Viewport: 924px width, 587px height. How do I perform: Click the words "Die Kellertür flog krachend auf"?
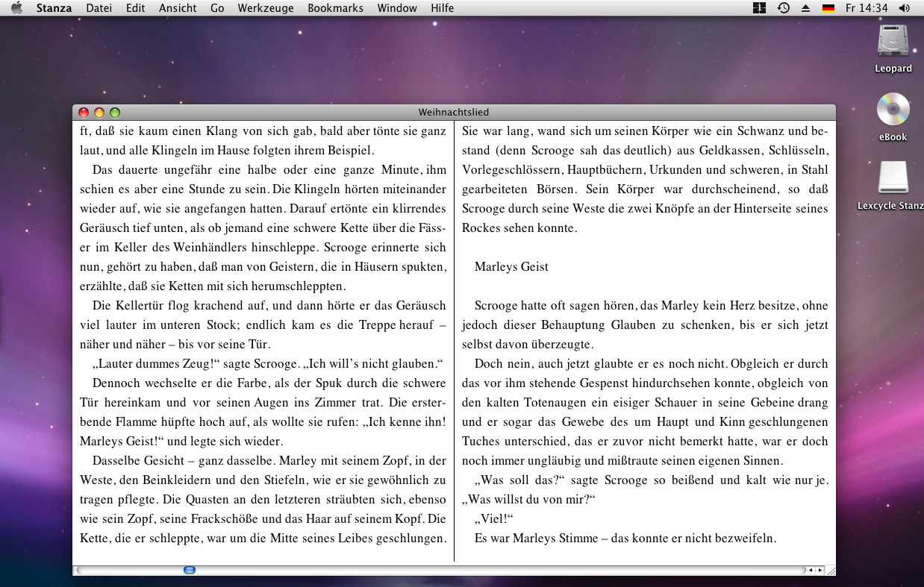pos(179,305)
